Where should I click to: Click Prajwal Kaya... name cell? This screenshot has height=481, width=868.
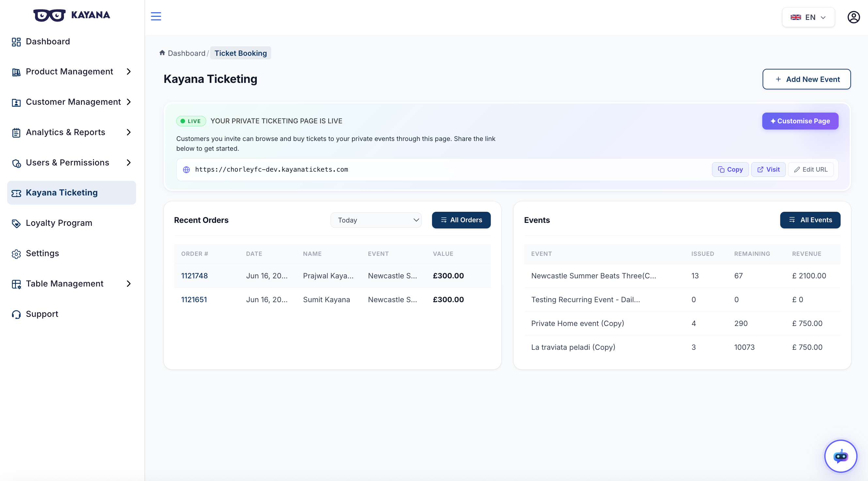328,276
